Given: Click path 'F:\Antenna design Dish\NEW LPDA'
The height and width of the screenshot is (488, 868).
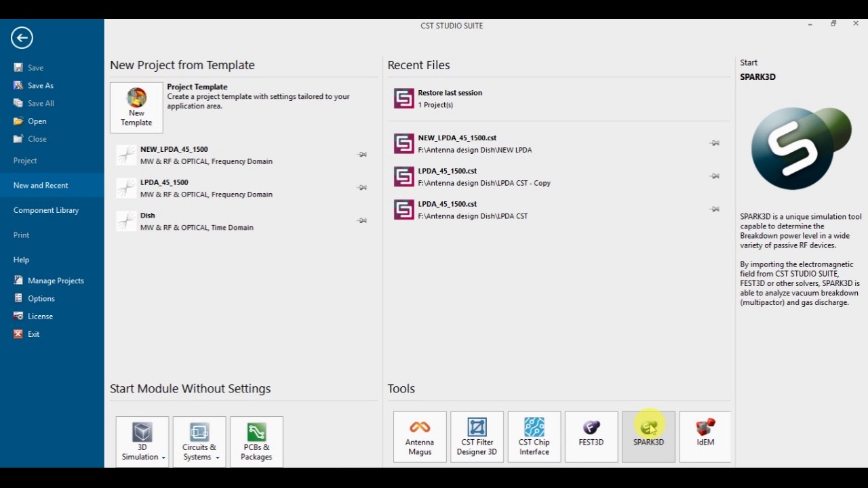Looking at the screenshot, I should (475, 150).
